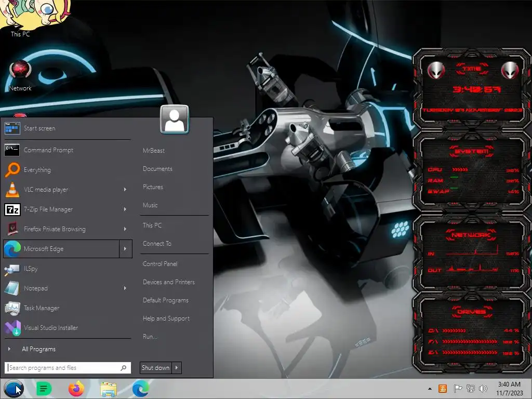Viewport: 532px width, 399px height.
Task: Open Firefox from the taskbar
Action: 76,389
